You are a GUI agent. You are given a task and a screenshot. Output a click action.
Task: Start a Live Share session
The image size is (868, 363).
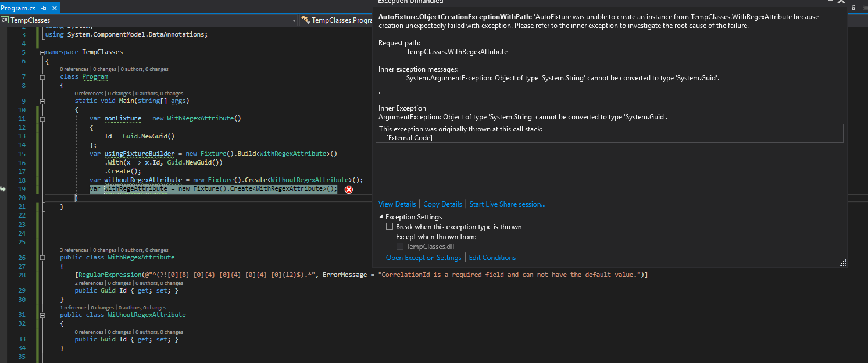tap(507, 204)
